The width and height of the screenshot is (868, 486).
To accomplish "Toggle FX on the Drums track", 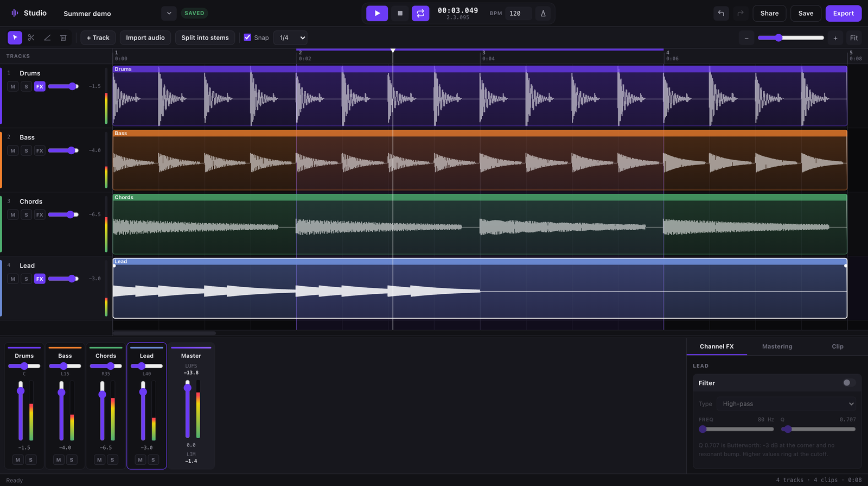I will pos(40,86).
